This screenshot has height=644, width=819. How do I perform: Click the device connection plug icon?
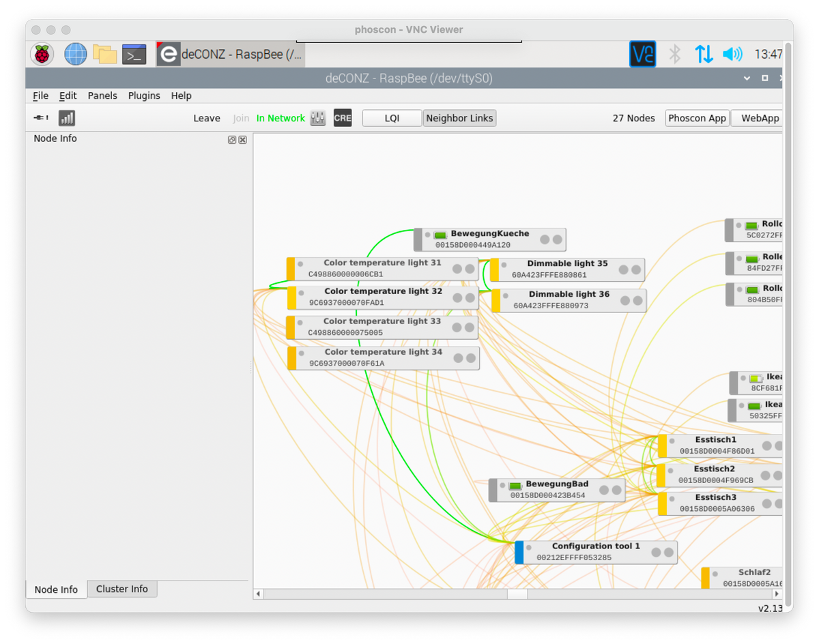tap(42, 118)
